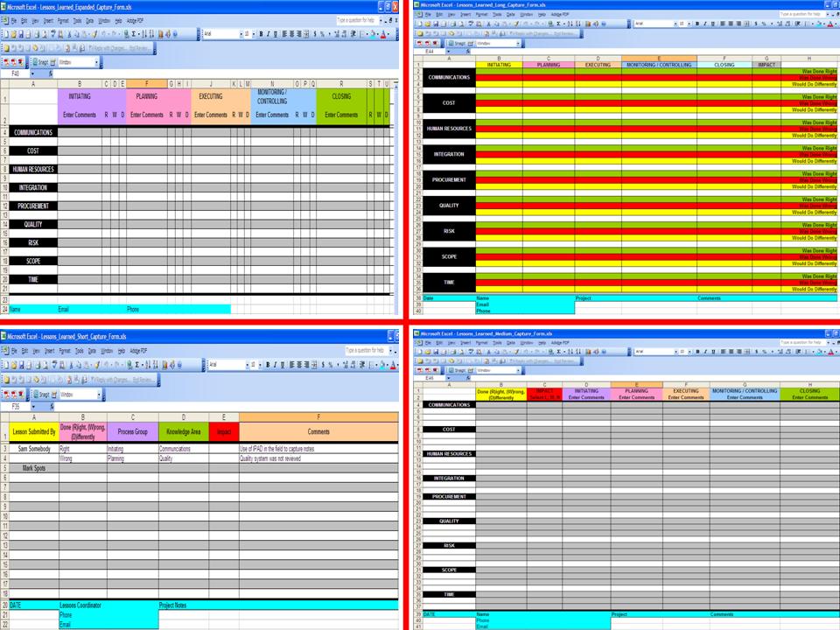Toggle Underline formatting

(x=276, y=34)
